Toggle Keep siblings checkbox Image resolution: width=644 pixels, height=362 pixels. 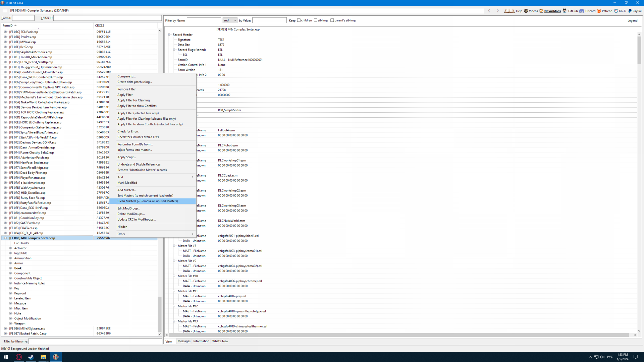316,20
